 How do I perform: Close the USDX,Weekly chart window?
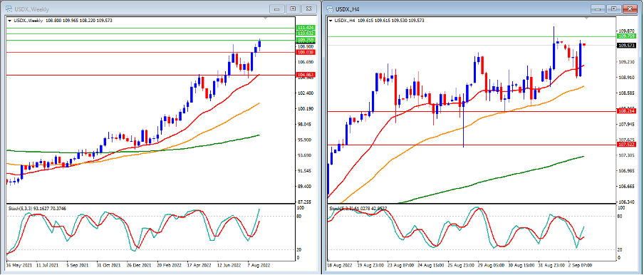point(309,9)
